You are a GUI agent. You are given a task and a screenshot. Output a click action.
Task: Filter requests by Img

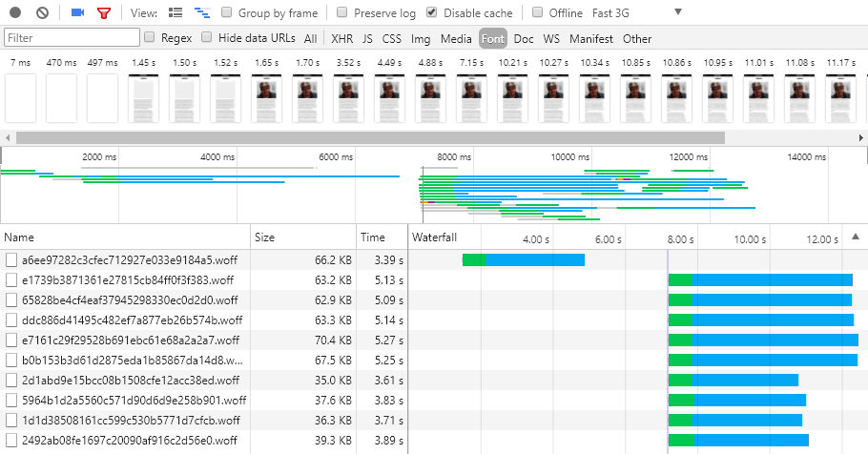click(x=421, y=39)
